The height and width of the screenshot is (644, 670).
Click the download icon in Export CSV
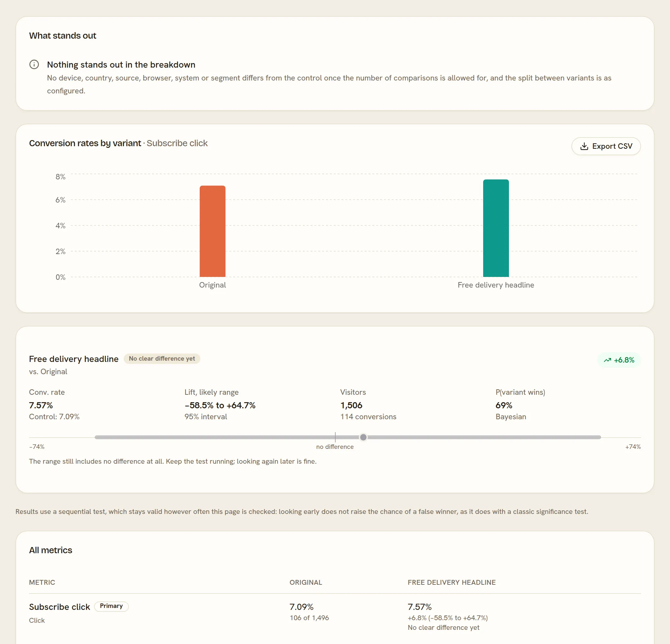click(x=584, y=146)
